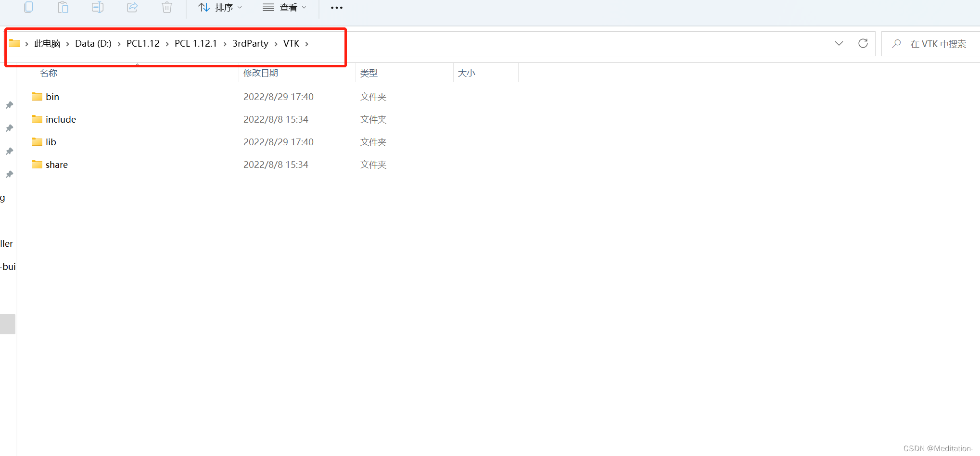Click the Delete trash can icon
The height and width of the screenshot is (456, 980).
tap(167, 7)
